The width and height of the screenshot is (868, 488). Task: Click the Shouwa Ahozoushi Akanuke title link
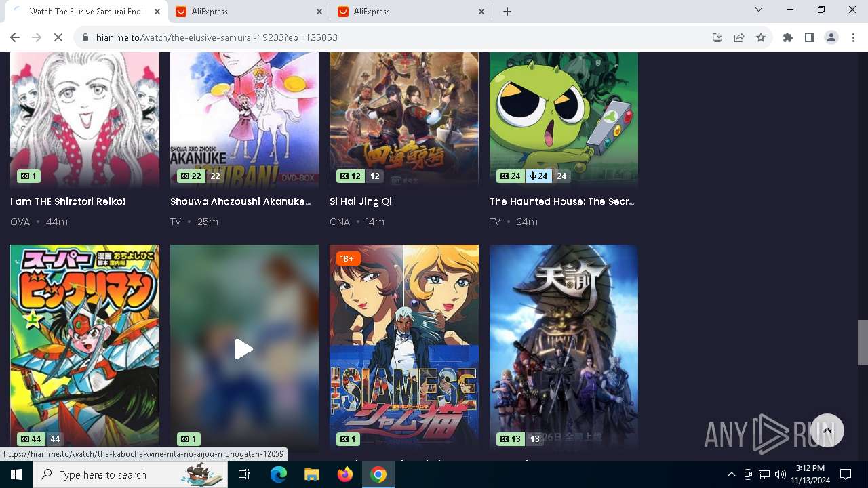241,201
